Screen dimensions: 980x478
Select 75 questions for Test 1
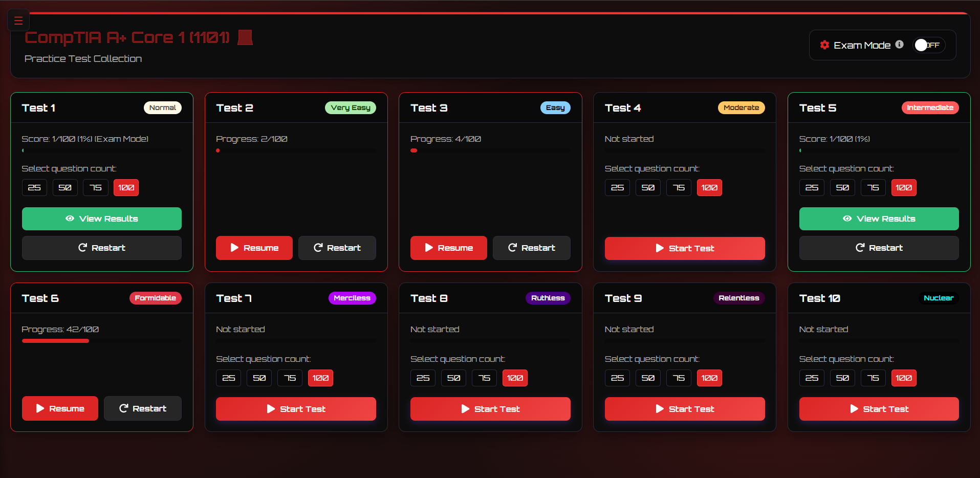pyautogui.click(x=96, y=188)
